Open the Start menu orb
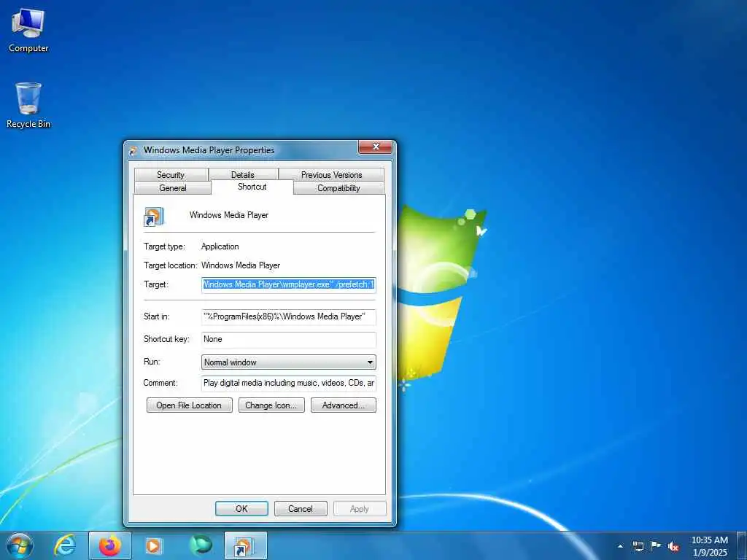747x560 pixels. tap(20, 545)
